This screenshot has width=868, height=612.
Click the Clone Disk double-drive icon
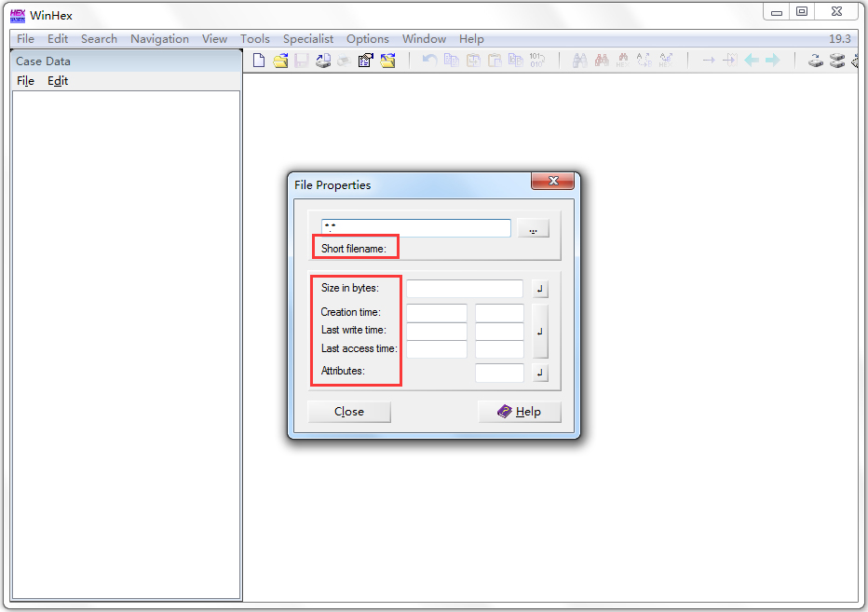(837, 61)
